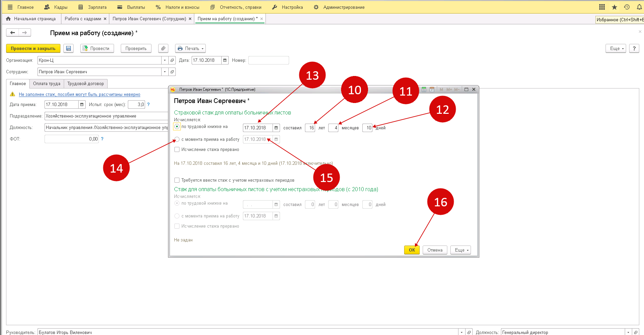Go forward using the right arrow
The width and height of the screenshot is (644, 335).
(25, 32)
